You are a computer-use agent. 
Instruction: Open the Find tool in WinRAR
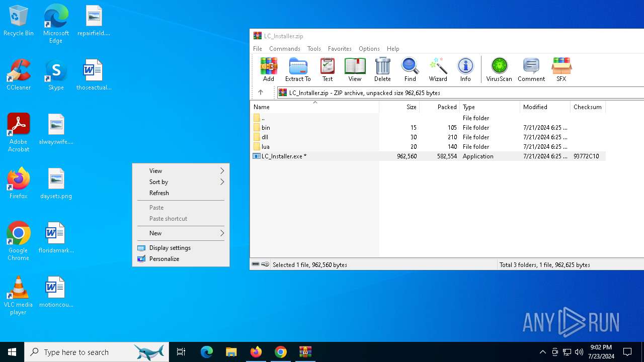(x=410, y=69)
